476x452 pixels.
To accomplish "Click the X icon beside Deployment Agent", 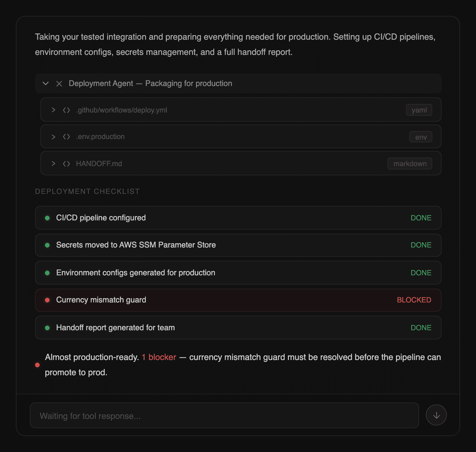I will [59, 84].
